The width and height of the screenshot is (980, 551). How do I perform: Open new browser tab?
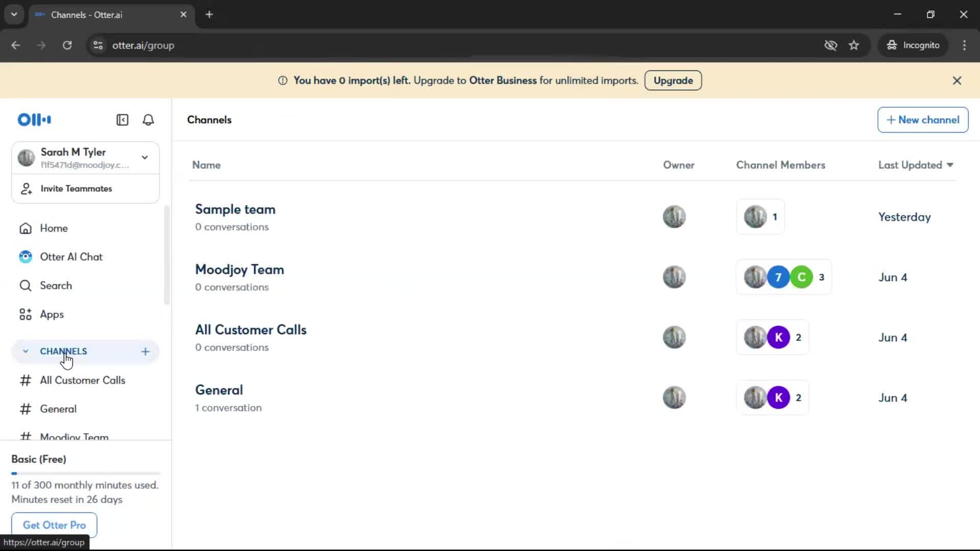(x=209, y=14)
